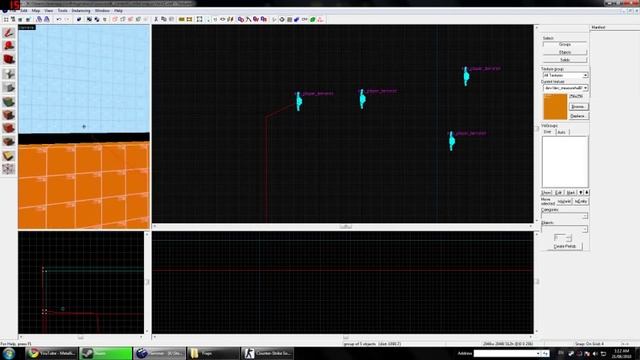
Task: Click the load window state icon
Action: tap(39, 19)
